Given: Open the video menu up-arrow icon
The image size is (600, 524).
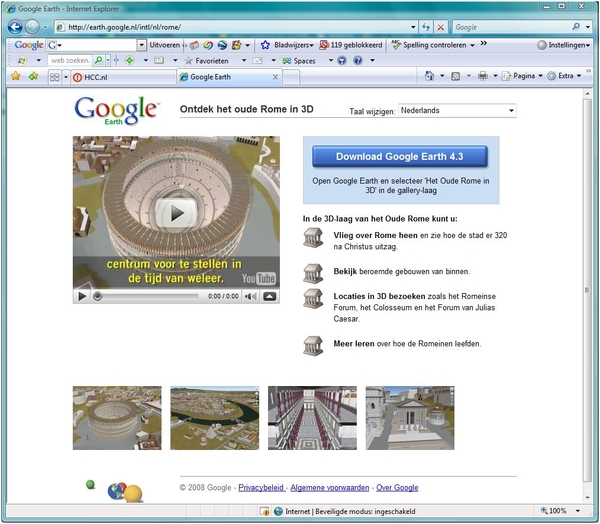Looking at the screenshot, I should click(270, 296).
